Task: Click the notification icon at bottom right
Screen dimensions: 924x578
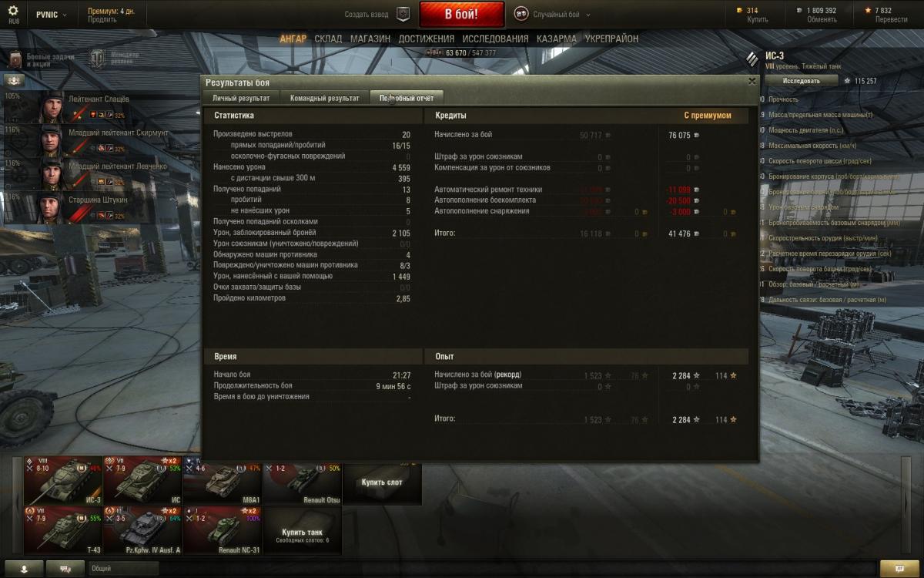Action: pos(899,568)
